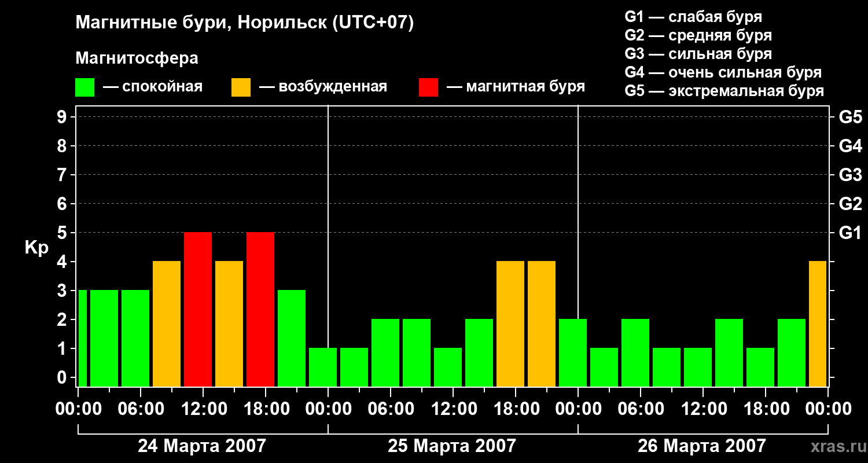Screen dimensions: 868x463
Task: Click the red bar at 18:00 on 24 March
Action: point(260,309)
